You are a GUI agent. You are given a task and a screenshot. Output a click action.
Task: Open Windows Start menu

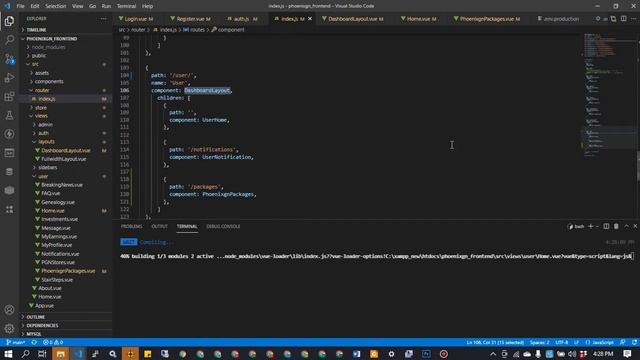coord(8,353)
